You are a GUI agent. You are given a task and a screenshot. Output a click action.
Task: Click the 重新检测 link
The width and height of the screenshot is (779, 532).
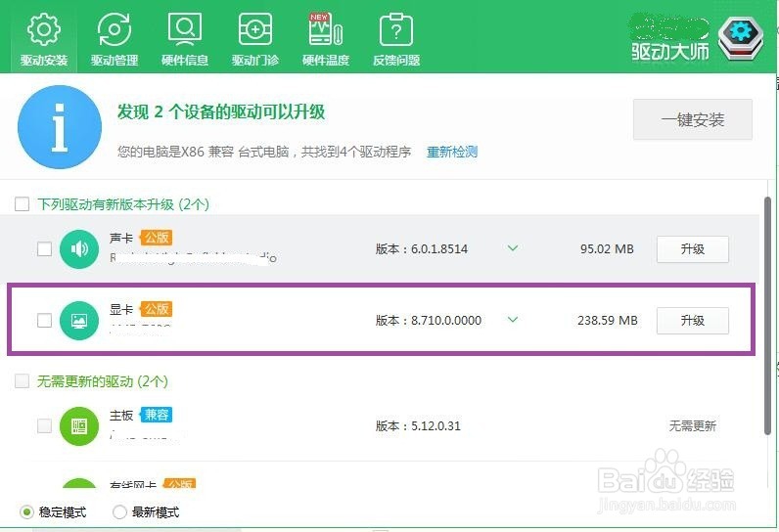click(x=452, y=152)
